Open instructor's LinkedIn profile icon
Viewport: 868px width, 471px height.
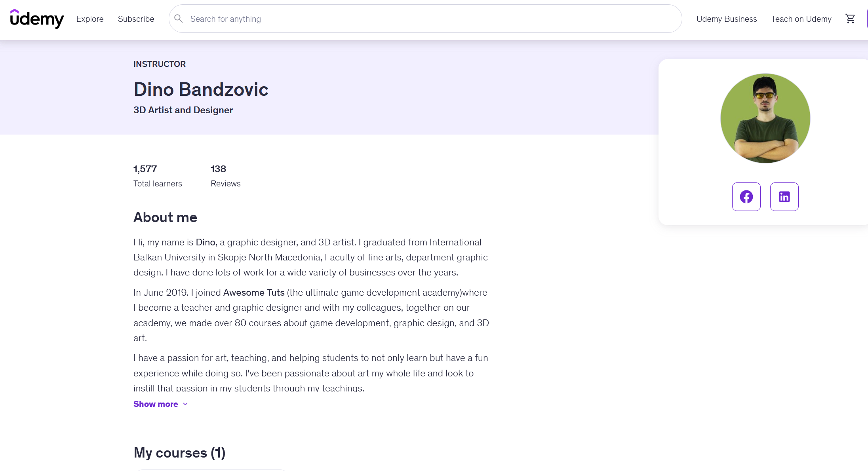pos(784,197)
